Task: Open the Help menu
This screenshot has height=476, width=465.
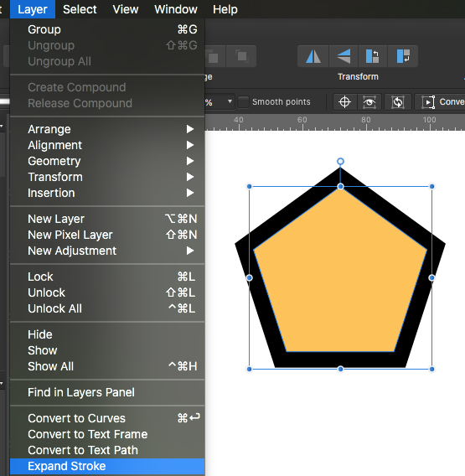Action: click(x=225, y=9)
